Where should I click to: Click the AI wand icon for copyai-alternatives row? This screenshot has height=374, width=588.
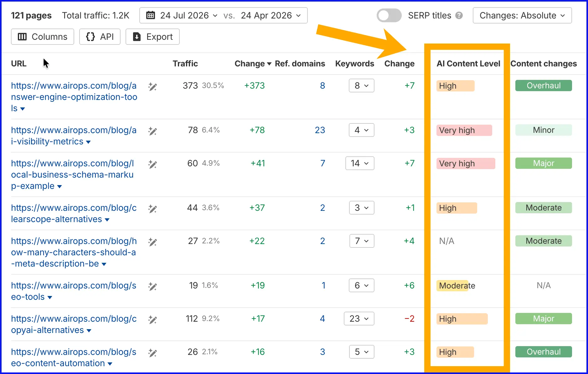click(x=152, y=320)
